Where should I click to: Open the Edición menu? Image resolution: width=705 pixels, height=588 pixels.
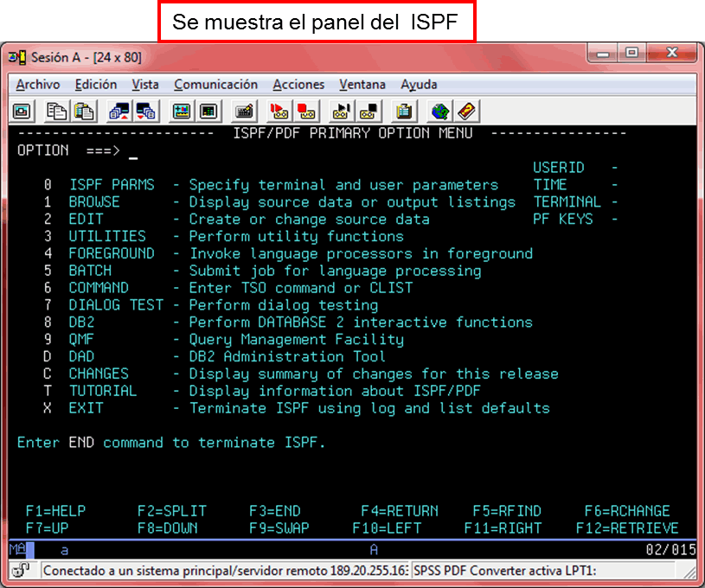click(x=96, y=85)
